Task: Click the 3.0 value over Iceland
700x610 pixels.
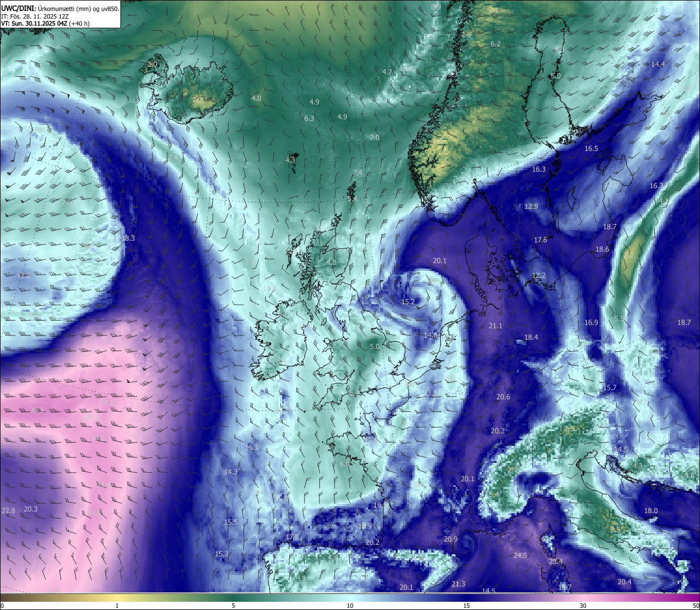Action: pyautogui.click(x=153, y=64)
